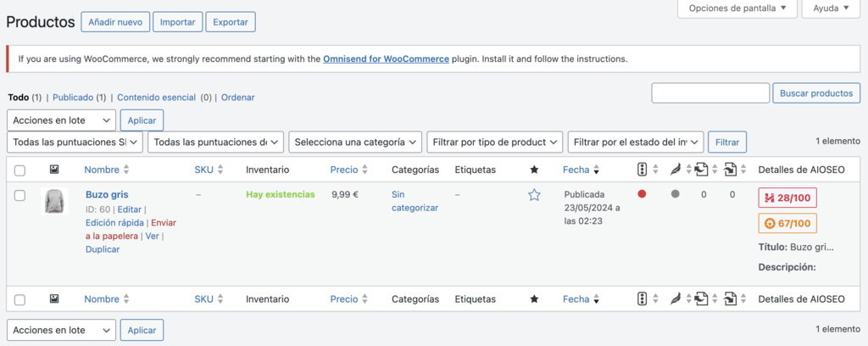Click sort arrows beside Fecha in footer row

tap(596, 299)
